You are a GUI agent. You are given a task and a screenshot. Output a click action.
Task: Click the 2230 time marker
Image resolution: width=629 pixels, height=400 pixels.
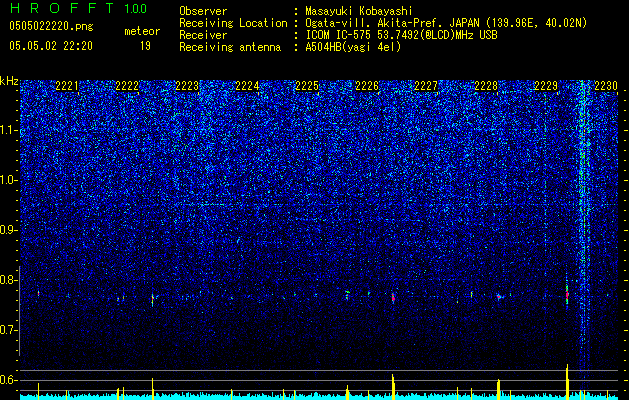(606, 85)
